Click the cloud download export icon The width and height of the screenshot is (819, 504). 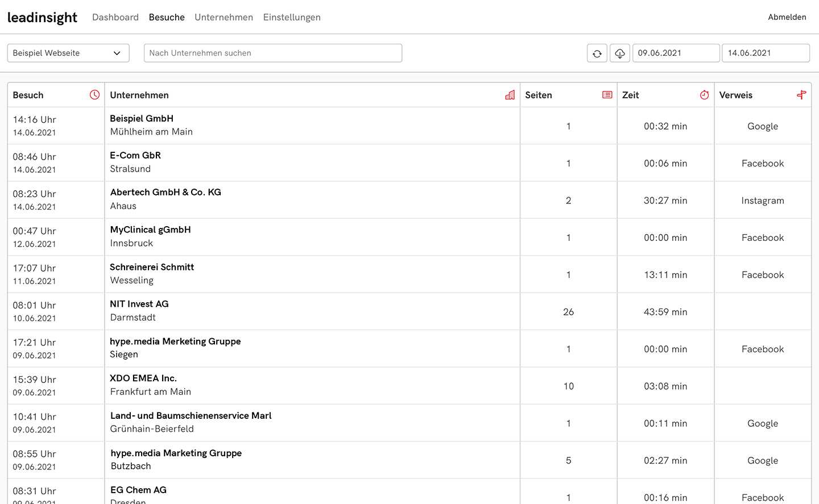pyautogui.click(x=620, y=53)
